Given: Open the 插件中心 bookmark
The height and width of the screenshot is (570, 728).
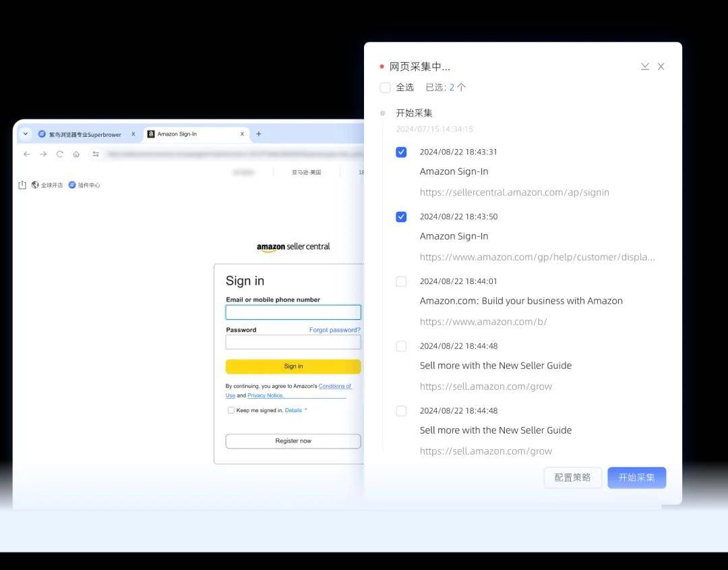Looking at the screenshot, I should (84, 185).
